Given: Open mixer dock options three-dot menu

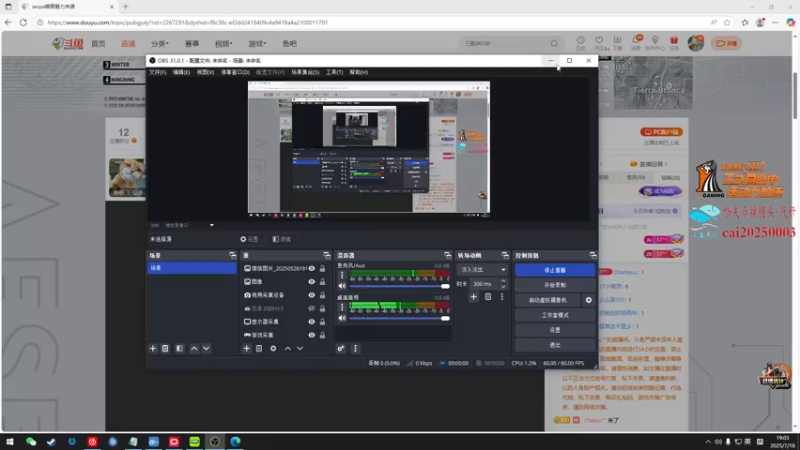Looking at the screenshot, I should (356, 348).
